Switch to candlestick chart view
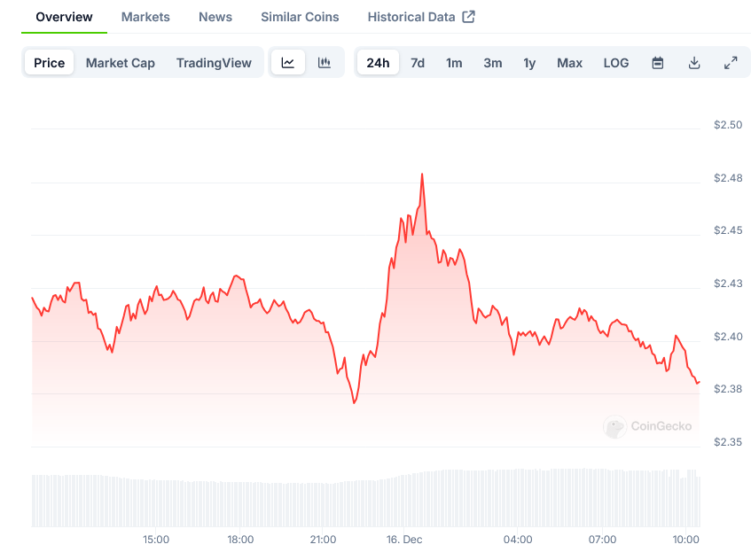Screen dimensions: 751x560 point(325,63)
